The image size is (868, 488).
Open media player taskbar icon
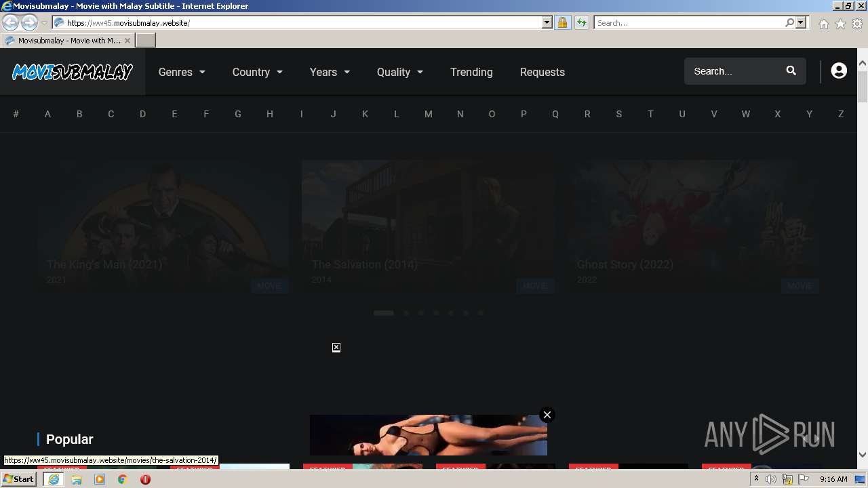[x=100, y=479]
